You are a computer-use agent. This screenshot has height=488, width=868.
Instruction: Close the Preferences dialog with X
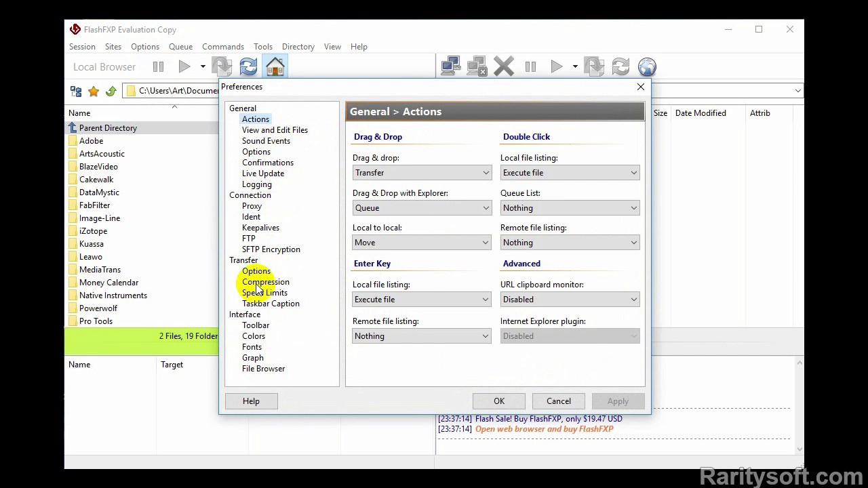click(x=641, y=87)
